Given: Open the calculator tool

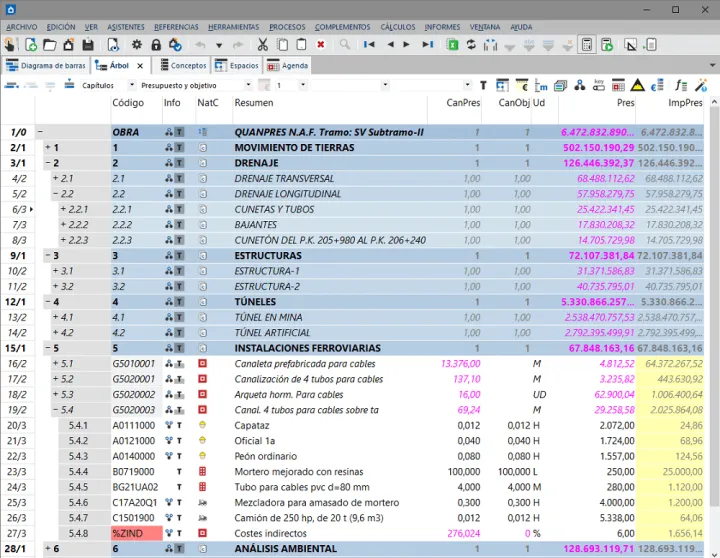Looking at the screenshot, I should pyautogui.click(x=587, y=45).
